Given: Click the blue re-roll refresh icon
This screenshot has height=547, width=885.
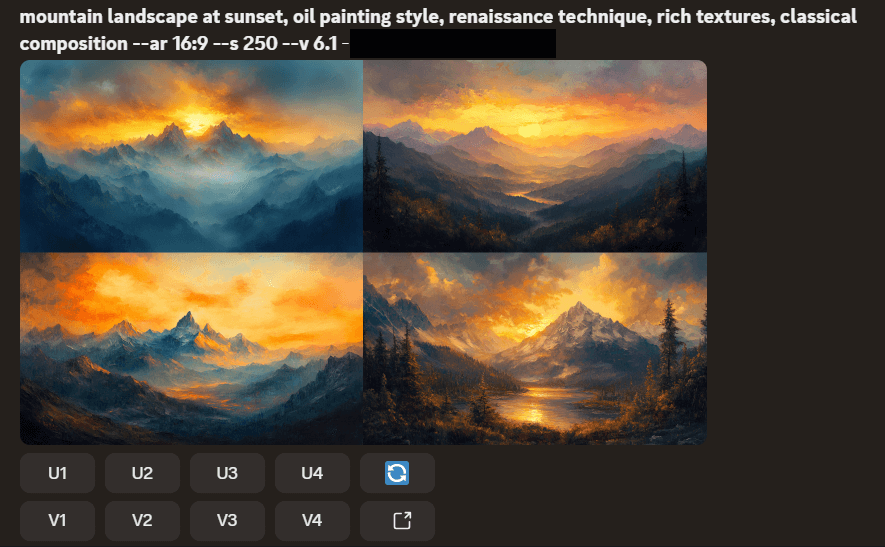Looking at the screenshot, I should click(x=397, y=473).
